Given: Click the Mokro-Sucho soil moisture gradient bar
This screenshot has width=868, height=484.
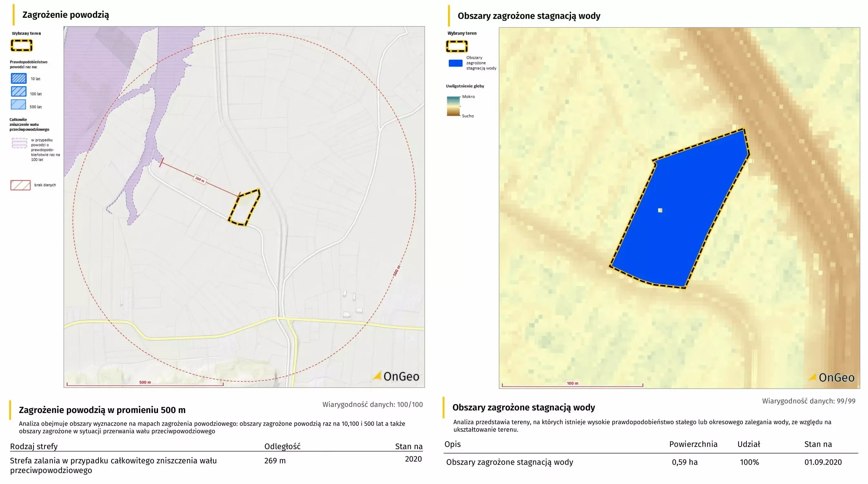Looking at the screenshot, I should (x=453, y=106).
